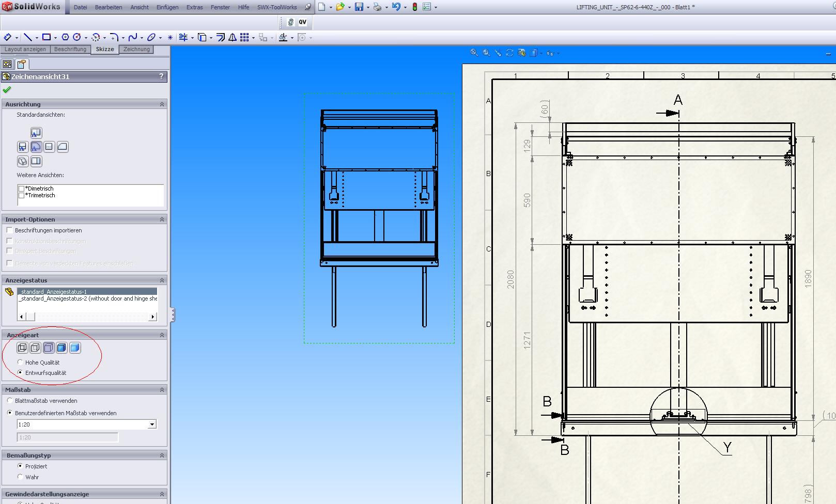
Task: Choose Shaded With Edges display style
Action: point(61,348)
